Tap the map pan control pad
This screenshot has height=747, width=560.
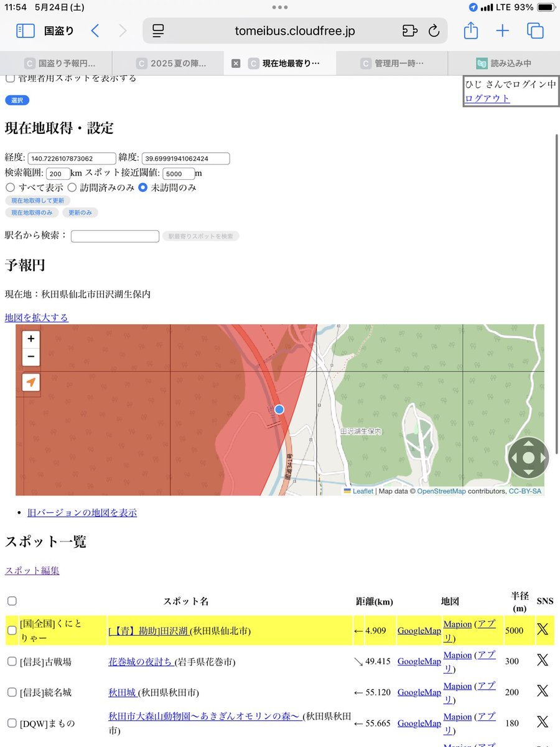(x=528, y=458)
